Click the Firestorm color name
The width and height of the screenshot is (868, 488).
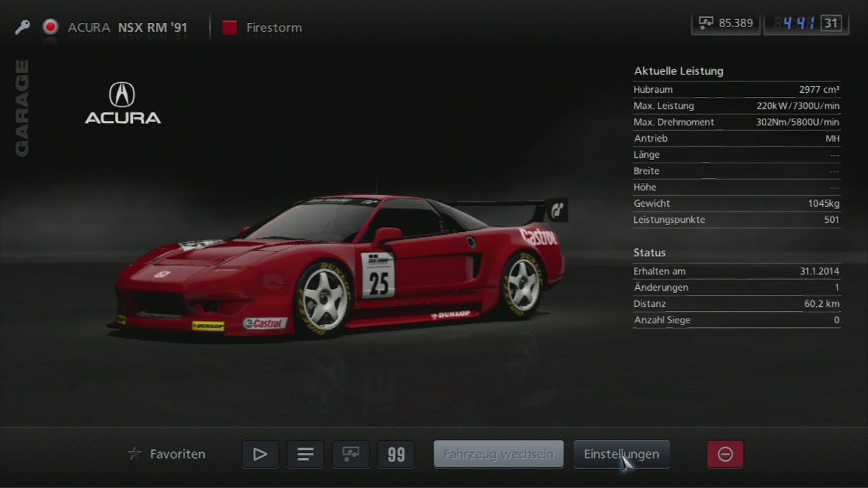[x=274, y=28]
